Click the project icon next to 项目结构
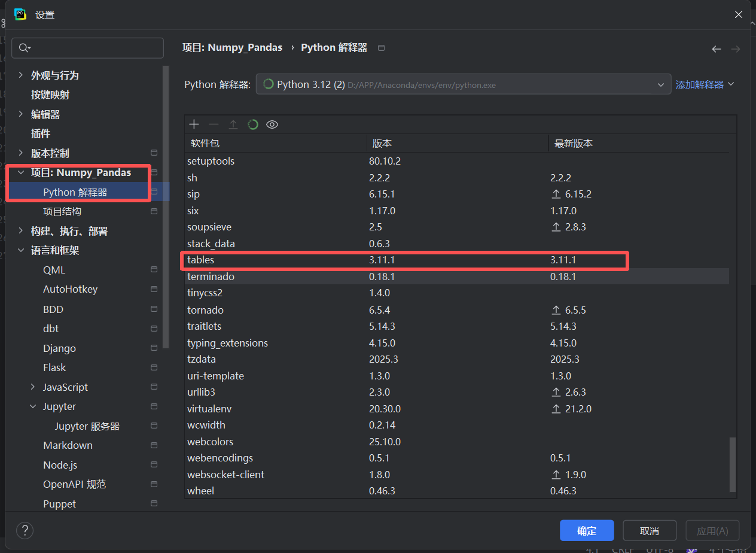 [154, 211]
